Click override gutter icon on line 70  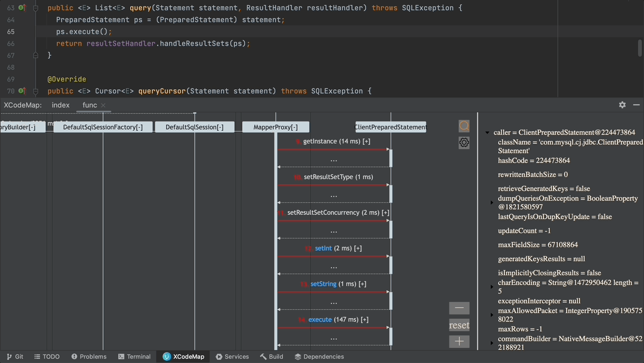pos(22,91)
